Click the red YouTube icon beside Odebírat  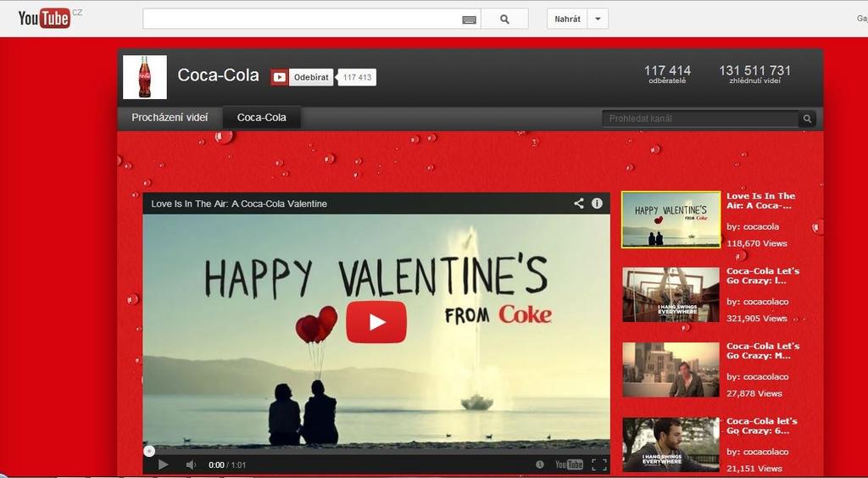[x=280, y=77]
